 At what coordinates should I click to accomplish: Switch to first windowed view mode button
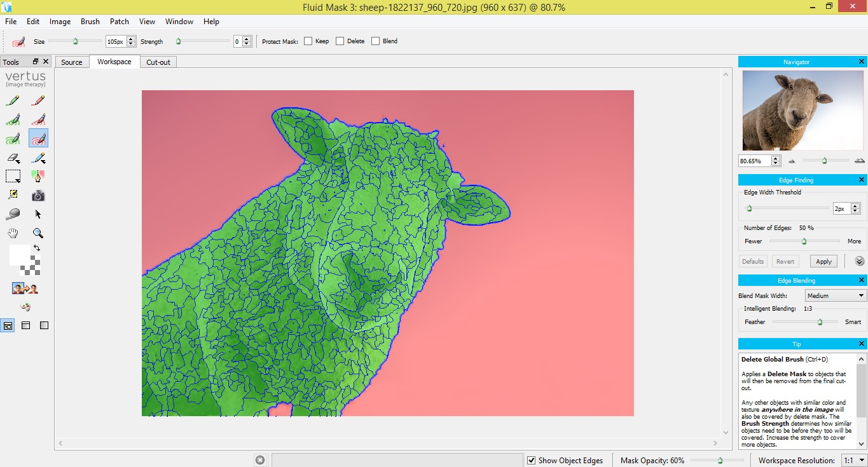pos(8,325)
